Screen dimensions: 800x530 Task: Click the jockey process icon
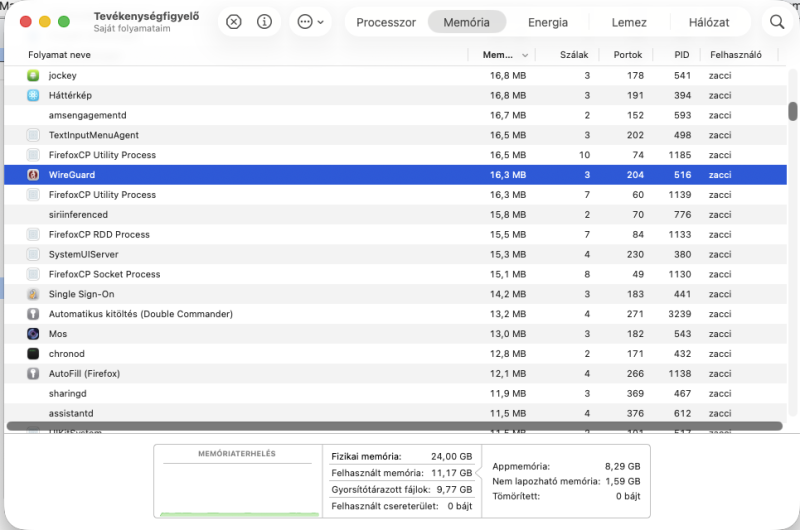33,76
